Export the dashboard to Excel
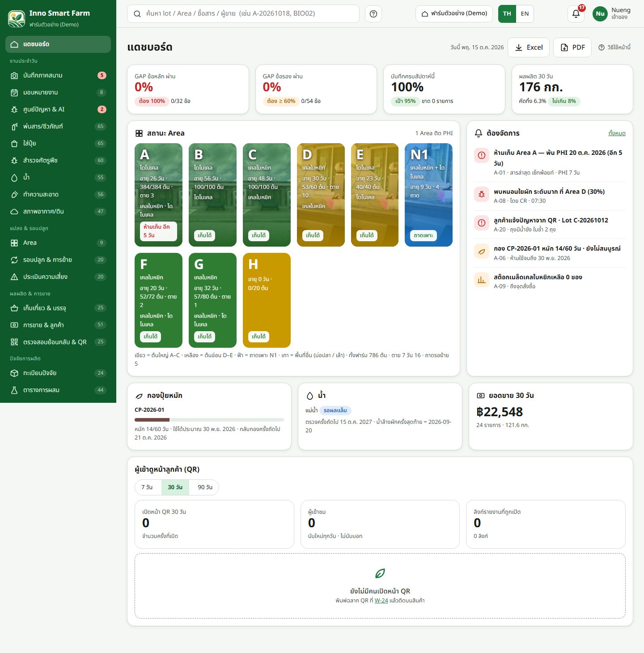This screenshot has height=653, width=644. click(529, 47)
